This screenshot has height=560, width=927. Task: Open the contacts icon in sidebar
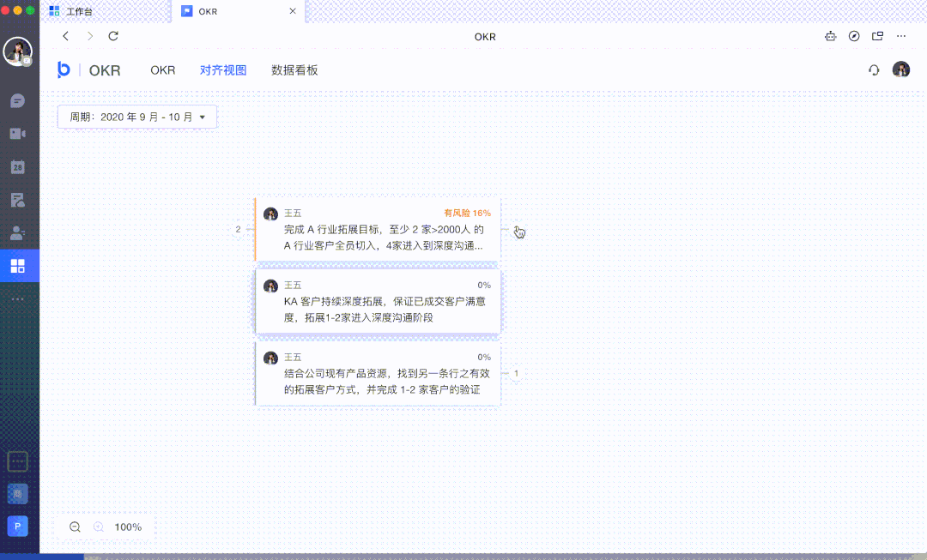coord(17,232)
